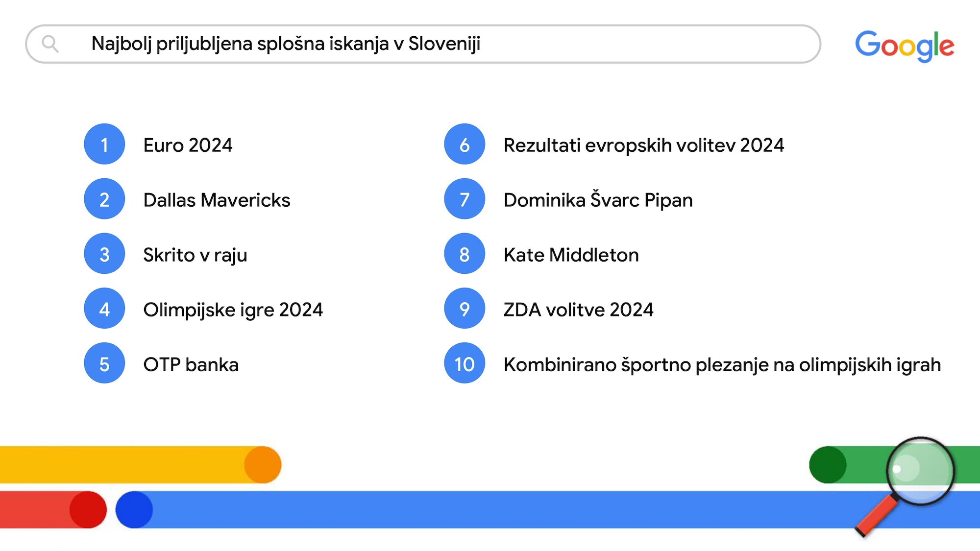Select ZDA volitve 2024 entry
This screenshot has width=980, height=551.
578,310
